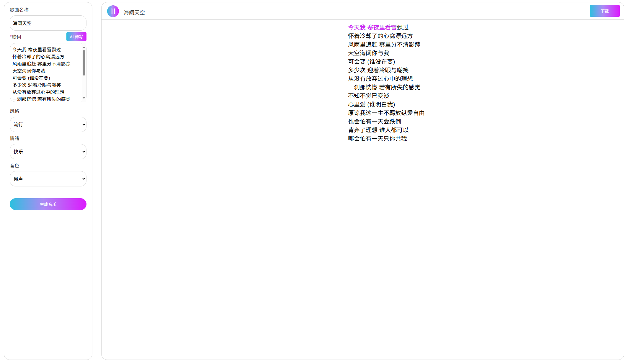The width and height of the screenshot is (626, 364).
Task: Click highlighted lyric 今天我 寒夜里看雪飘过
Action: coord(378,27)
